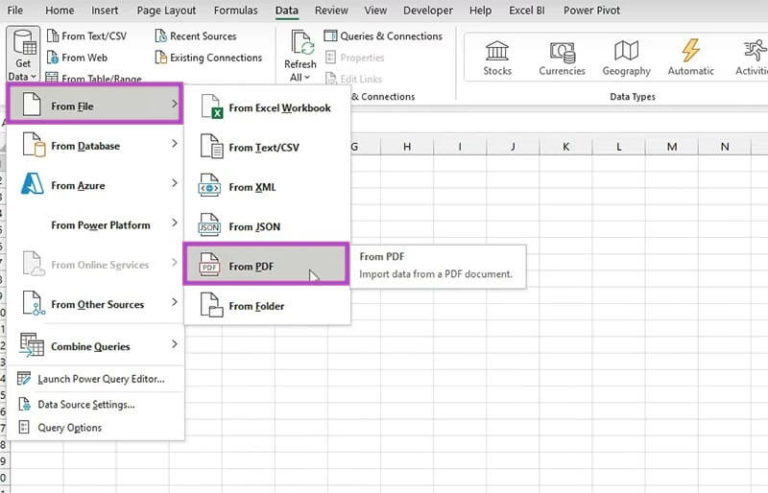Viewport: 768px width, 493px height.
Task: Open Data Source Settings
Action: pos(96,404)
